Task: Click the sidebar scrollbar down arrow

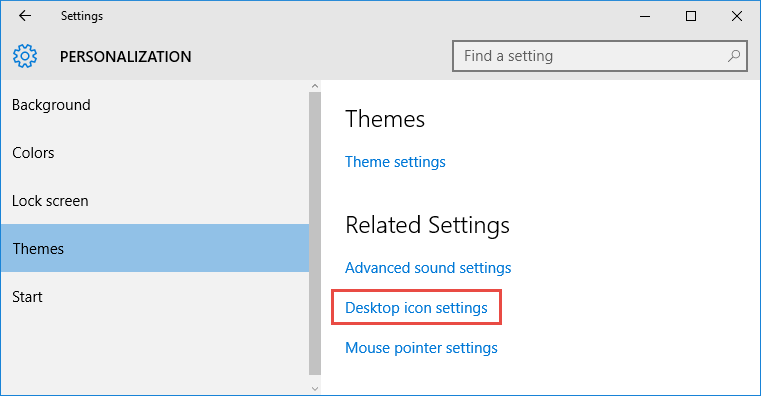Action: click(x=315, y=389)
